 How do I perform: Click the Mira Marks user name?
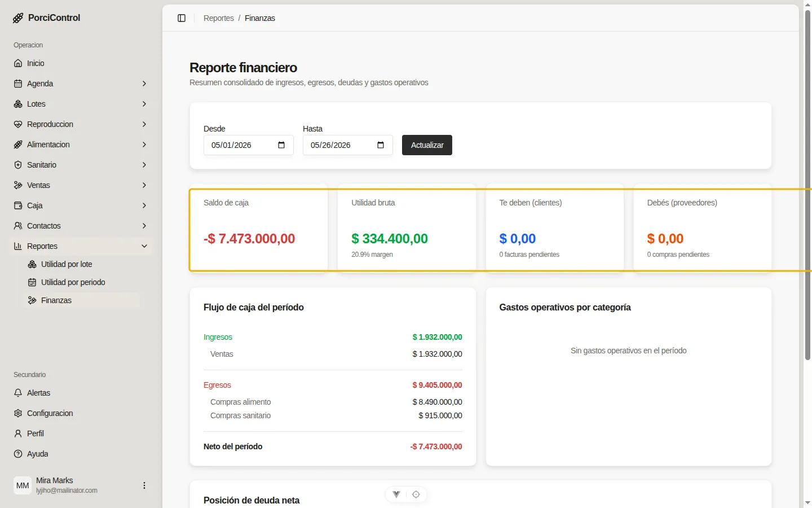[55, 480]
